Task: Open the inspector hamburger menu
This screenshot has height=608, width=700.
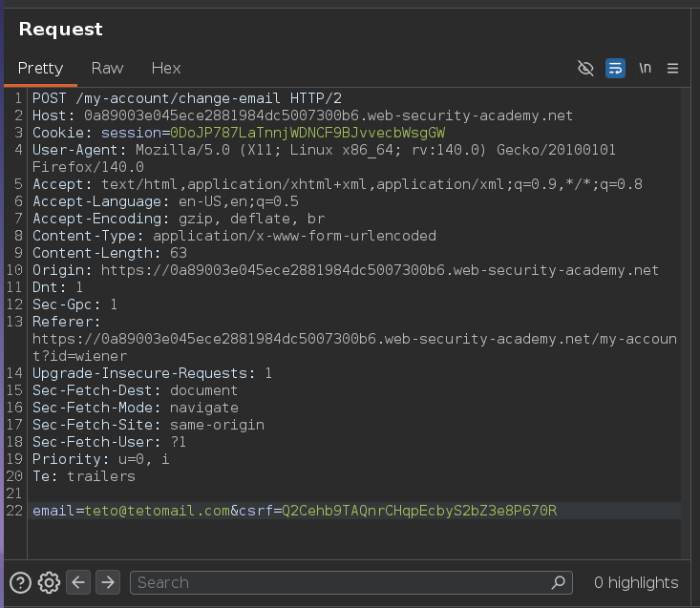Action: tap(672, 69)
